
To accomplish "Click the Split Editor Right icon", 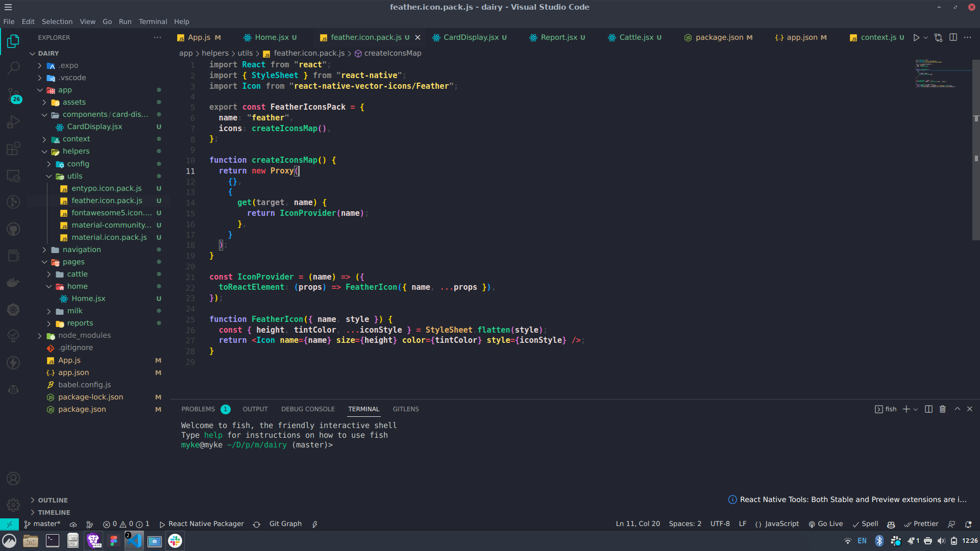I will tap(953, 37).
